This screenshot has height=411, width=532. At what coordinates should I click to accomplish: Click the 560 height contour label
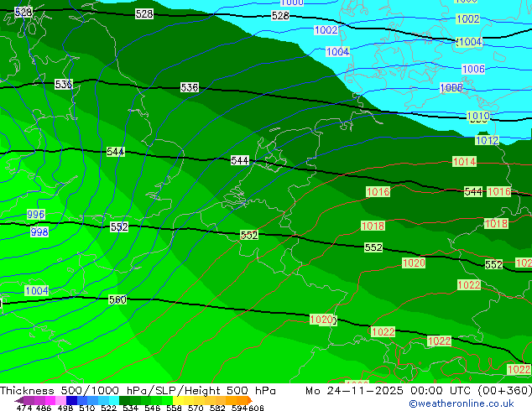coord(117,299)
